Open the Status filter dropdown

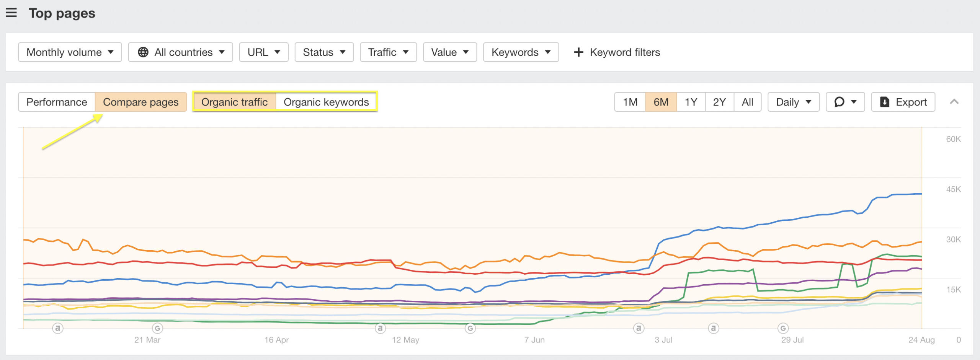pyautogui.click(x=324, y=52)
